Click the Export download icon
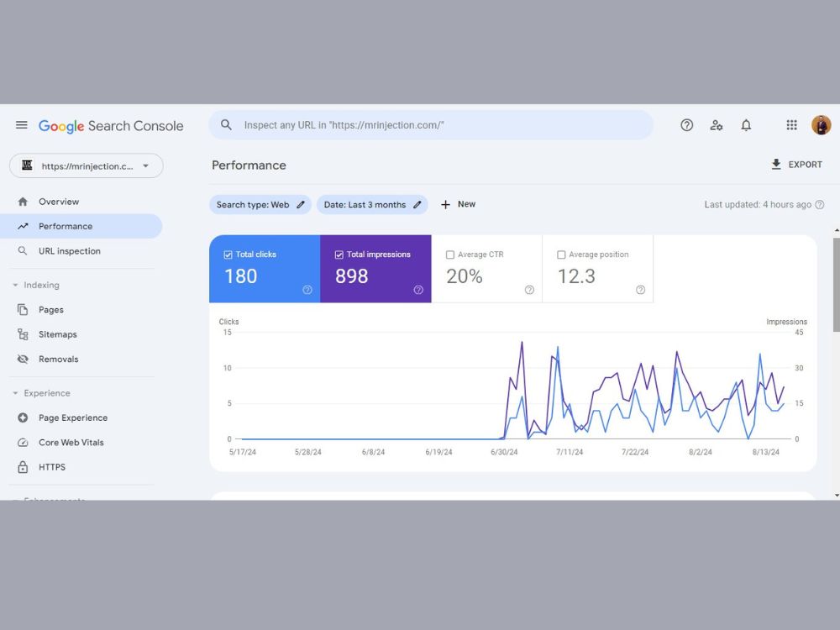Viewport: 840px width, 630px height. click(775, 165)
